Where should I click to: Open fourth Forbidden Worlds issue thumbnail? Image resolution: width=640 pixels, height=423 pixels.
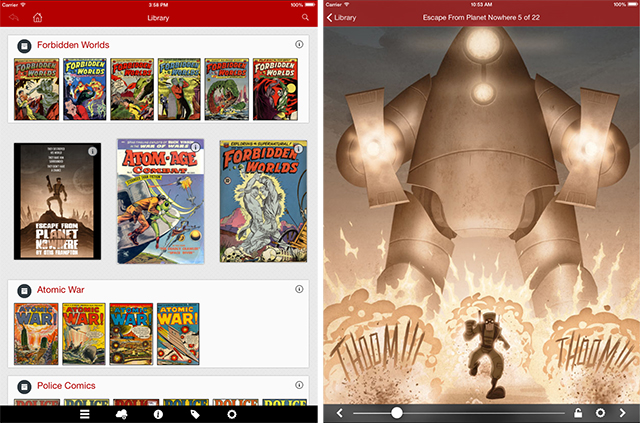179,89
